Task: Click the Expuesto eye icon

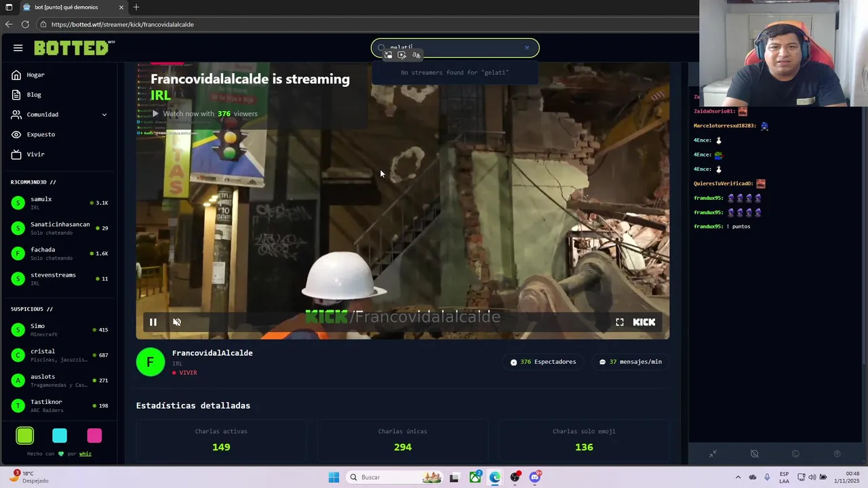Action: (x=16, y=134)
